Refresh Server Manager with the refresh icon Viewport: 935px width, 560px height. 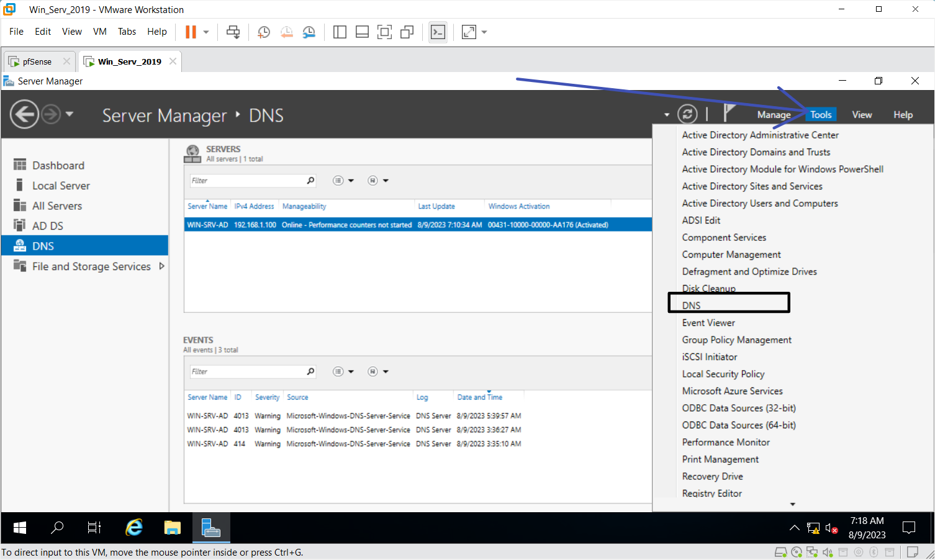point(687,114)
